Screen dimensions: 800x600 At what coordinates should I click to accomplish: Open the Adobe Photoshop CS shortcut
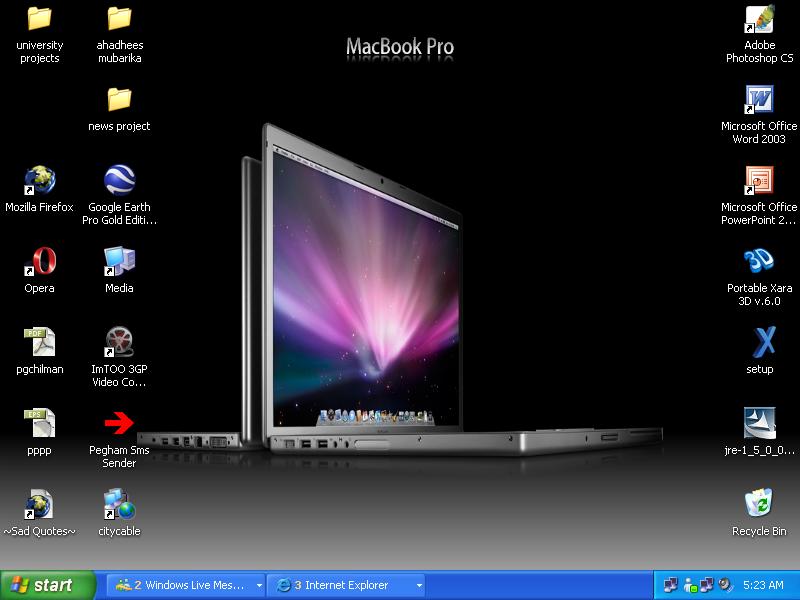tap(759, 21)
